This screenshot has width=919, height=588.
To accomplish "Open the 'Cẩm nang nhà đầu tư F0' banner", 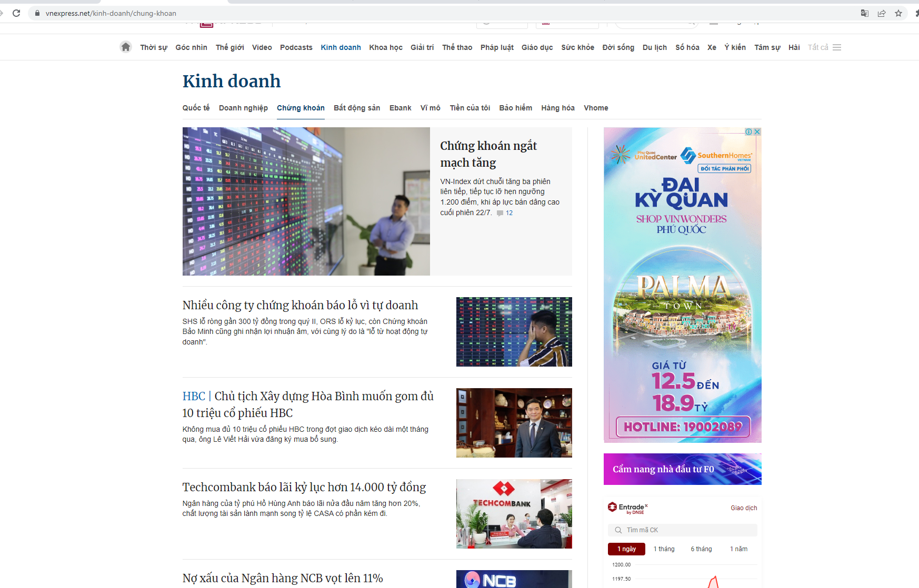I will [683, 469].
